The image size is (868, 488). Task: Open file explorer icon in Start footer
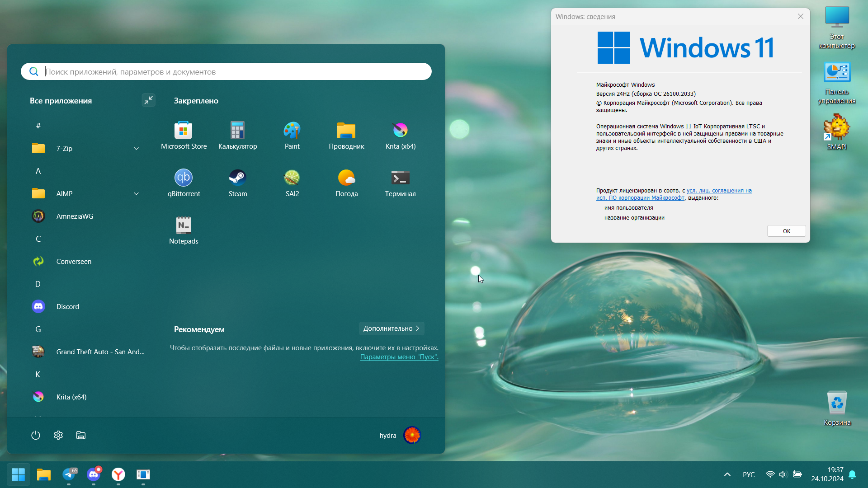[81, 435]
